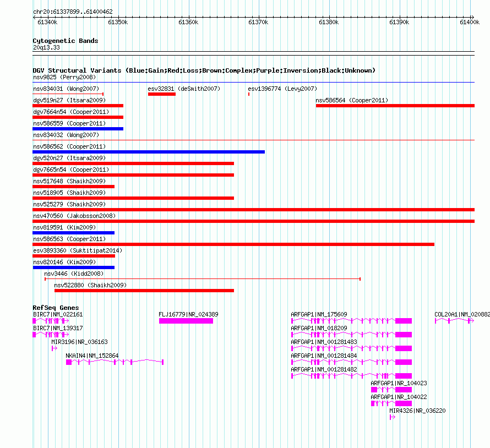Open the nsv834032 (Wong2007) variant label
This screenshot has width=490, height=448.
click(66, 135)
